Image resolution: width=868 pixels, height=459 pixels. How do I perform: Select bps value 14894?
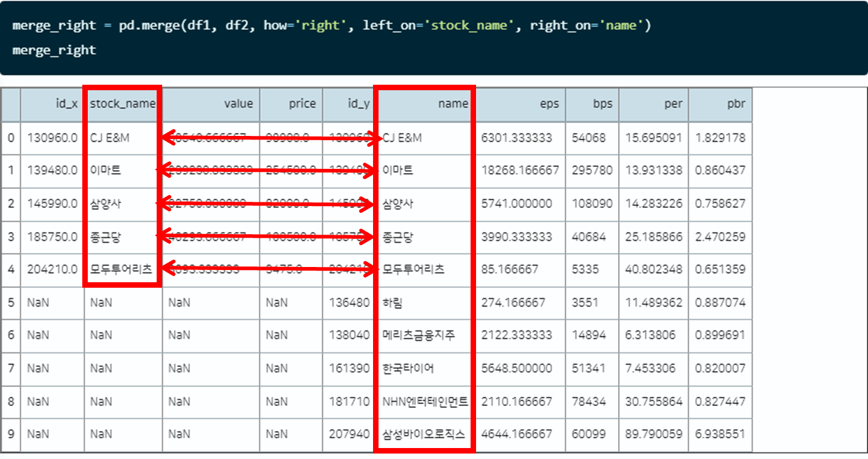point(589,335)
